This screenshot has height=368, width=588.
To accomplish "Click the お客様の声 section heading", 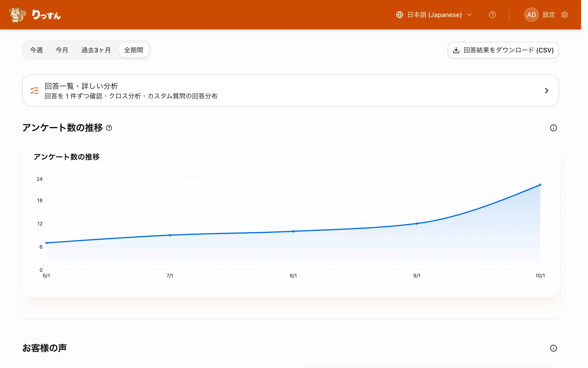I will (45, 348).
